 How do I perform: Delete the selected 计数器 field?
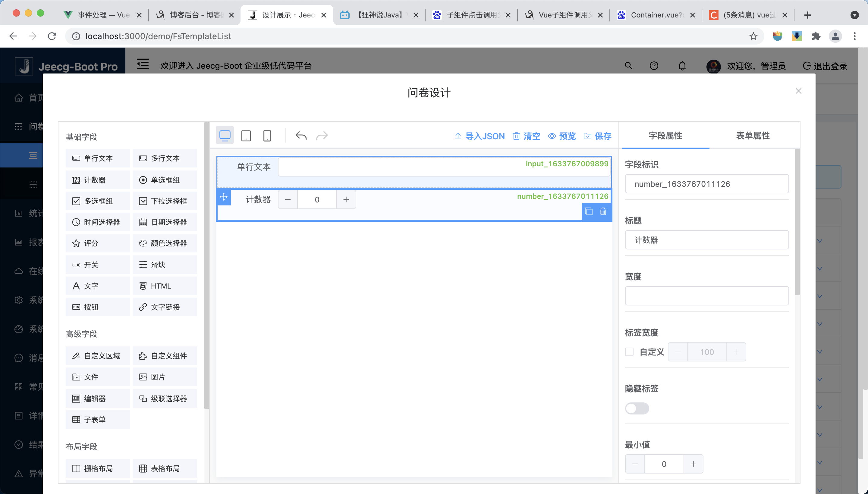click(x=603, y=211)
